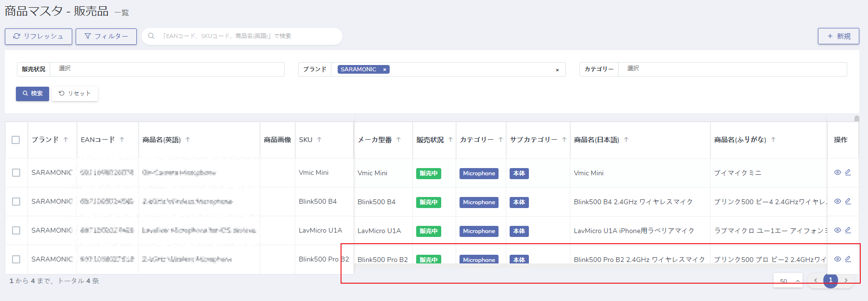Click the リフレッシュ refresh button

pyautogui.click(x=39, y=36)
